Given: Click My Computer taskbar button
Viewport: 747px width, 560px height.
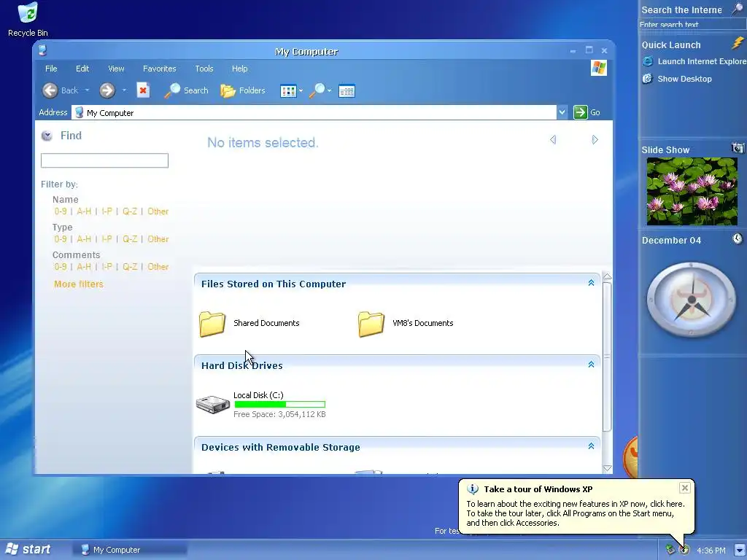Looking at the screenshot, I should coord(130,550).
